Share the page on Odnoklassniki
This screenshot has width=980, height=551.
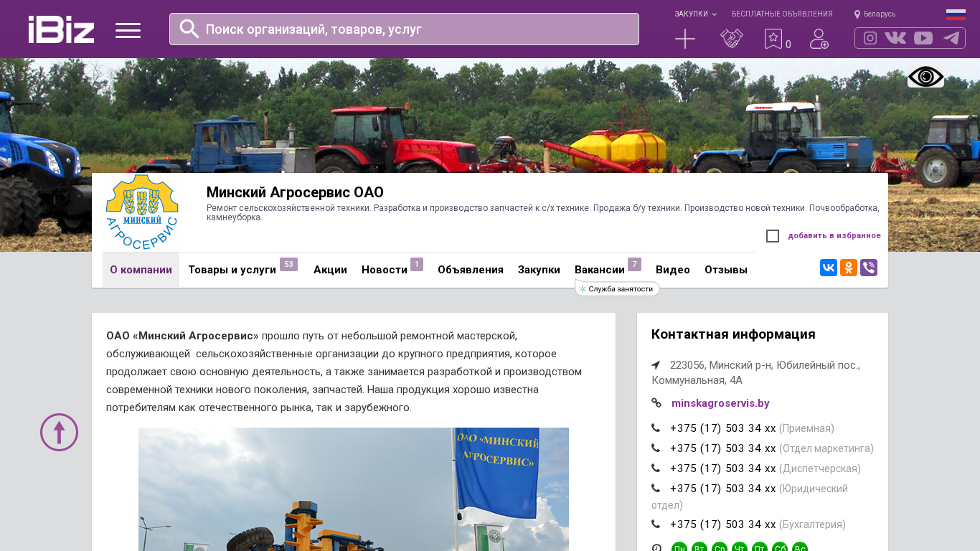[x=849, y=268]
